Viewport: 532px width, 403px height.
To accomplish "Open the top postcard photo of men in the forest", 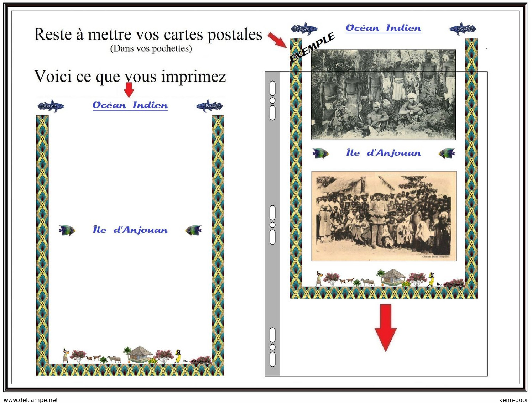I will coord(384,94).
